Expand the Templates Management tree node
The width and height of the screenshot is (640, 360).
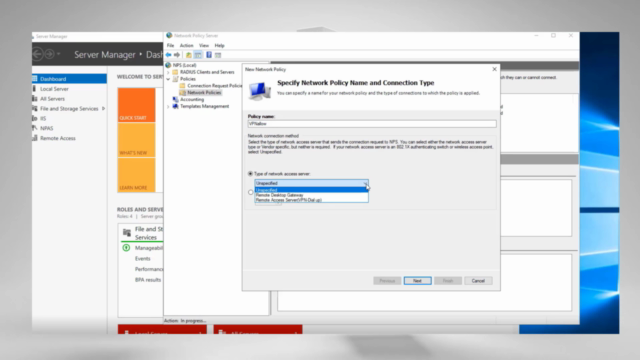point(168,107)
